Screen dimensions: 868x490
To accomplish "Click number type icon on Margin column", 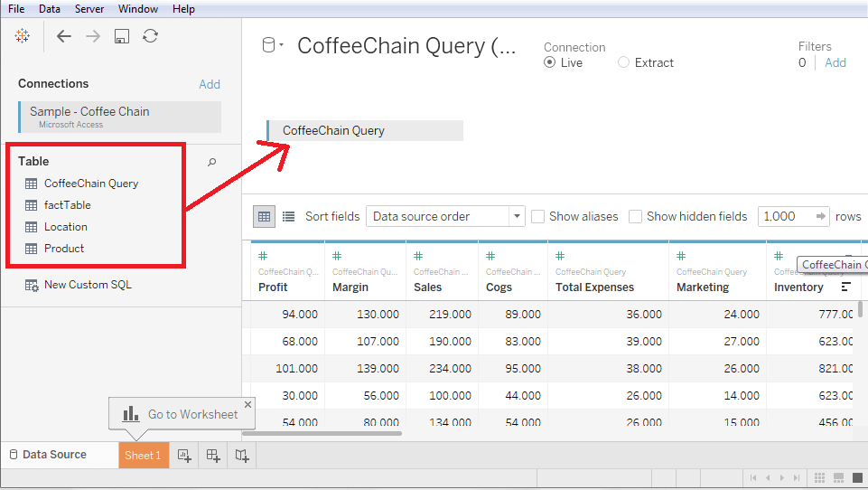I will [337, 256].
